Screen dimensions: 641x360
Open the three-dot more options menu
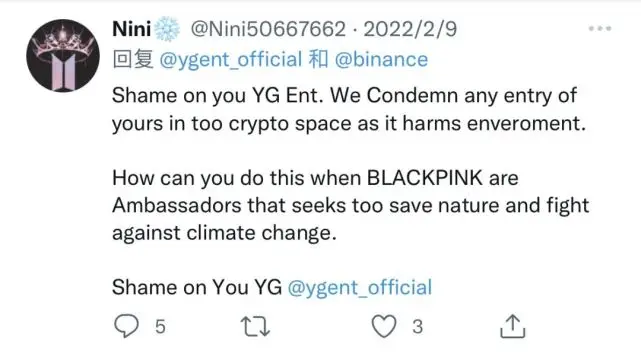600,29
